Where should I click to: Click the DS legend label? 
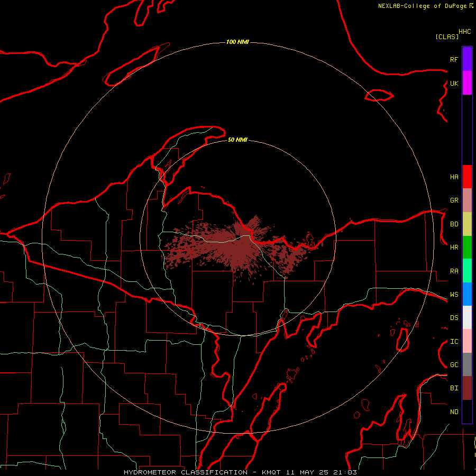click(x=454, y=318)
